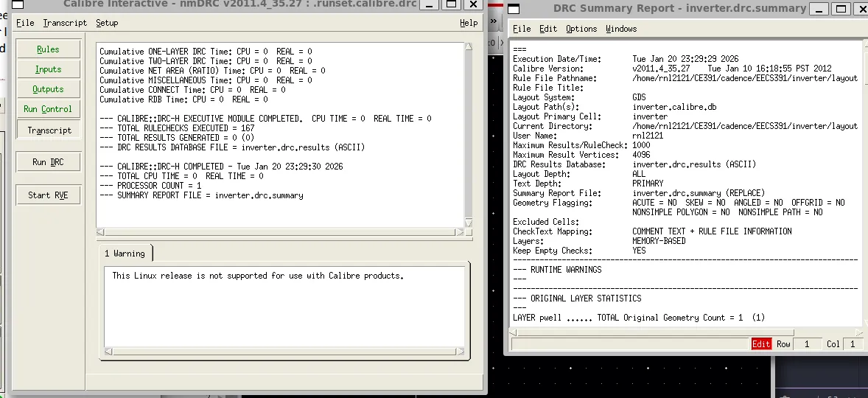868x398 pixels.
Task: Open the Rules settings panel
Action: 49,49
